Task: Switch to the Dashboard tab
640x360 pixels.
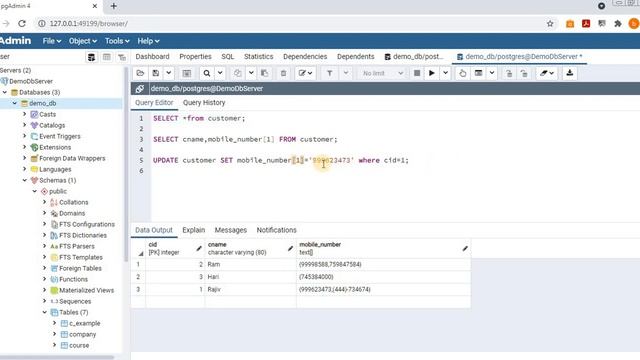Action: pyautogui.click(x=152, y=56)
